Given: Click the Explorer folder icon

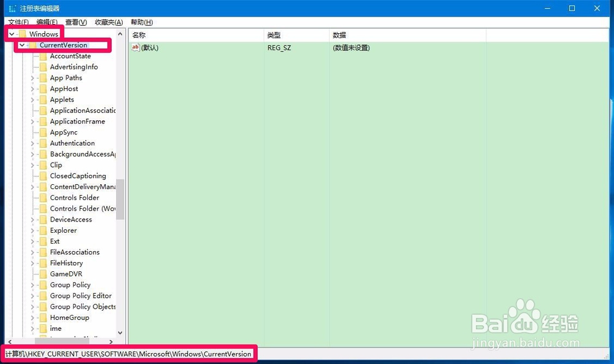Looking at the screenshot, I should (x=43, y=231).
